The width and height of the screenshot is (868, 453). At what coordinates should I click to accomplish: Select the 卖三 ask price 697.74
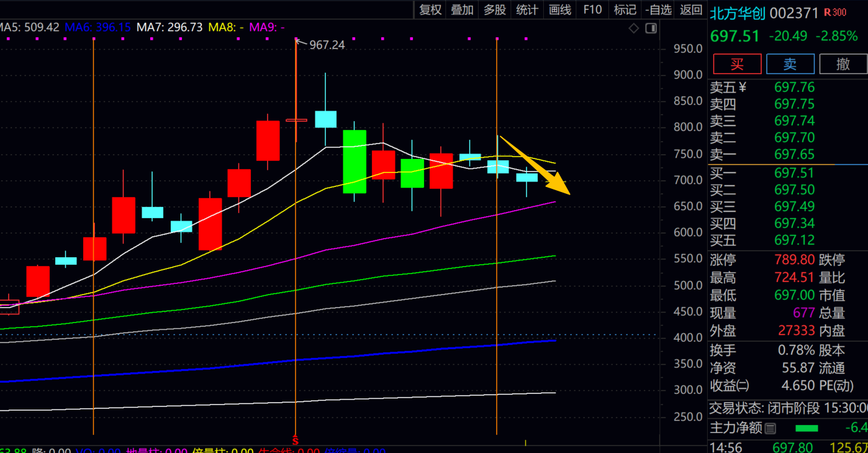click(x=794, y=121)
